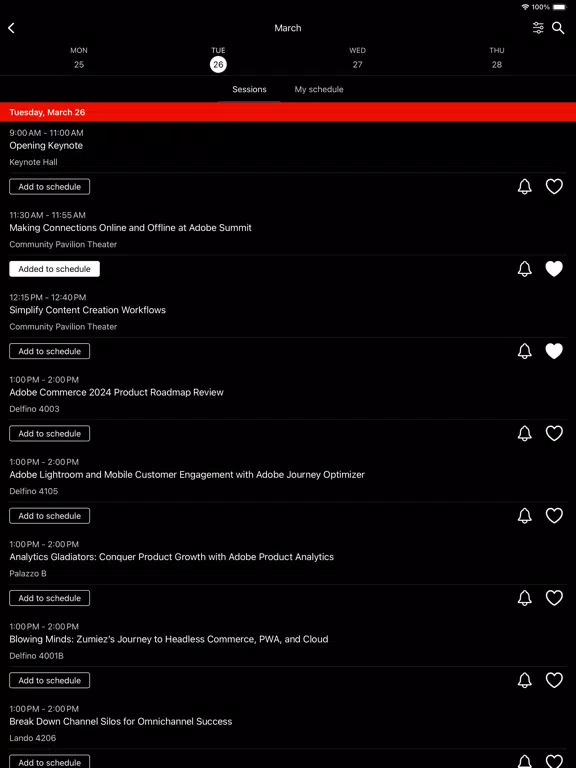
Task: Favorite the Blowing Minds Zumiez session heart
Action: tap(554, 680)
